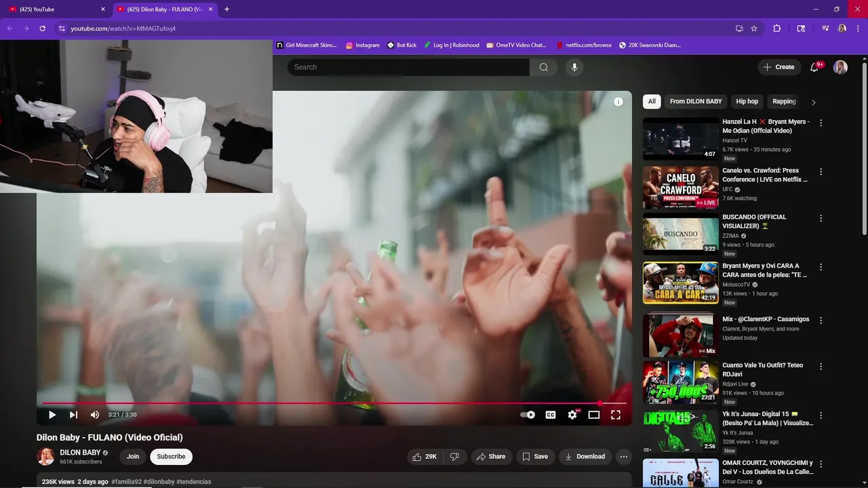Close the Dilon Baby FULANO tab
The height and width of the screenshot is (488, 868).
tap(211, 9)
